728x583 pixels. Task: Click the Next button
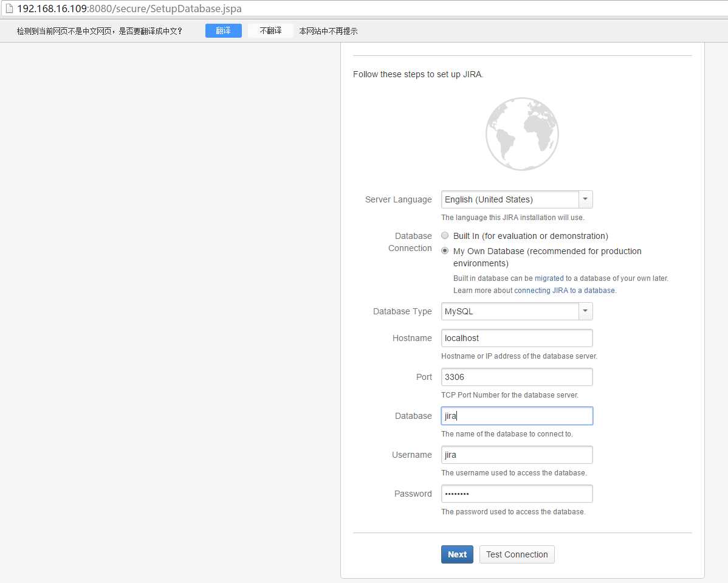(x=457, y=554)
